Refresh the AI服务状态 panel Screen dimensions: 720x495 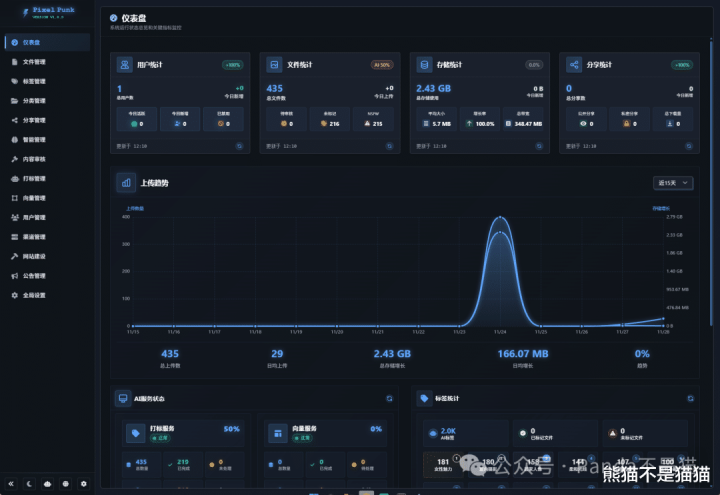click(389, 399)
